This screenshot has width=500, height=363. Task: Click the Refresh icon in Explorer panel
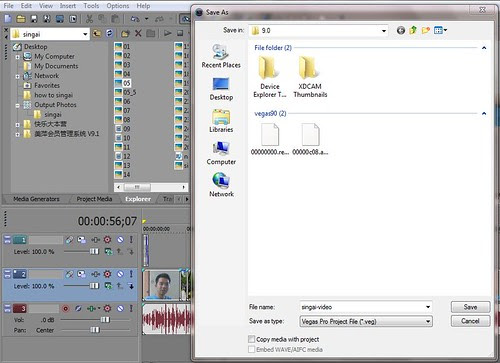pyautogui.click(x=109, y=33)
